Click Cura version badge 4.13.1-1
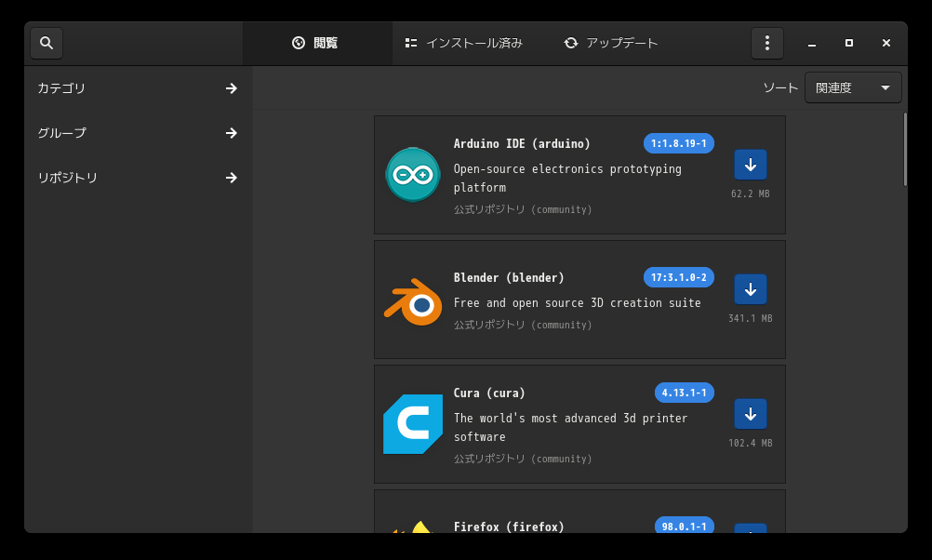The image size is (932, 560). click(685, 393)
